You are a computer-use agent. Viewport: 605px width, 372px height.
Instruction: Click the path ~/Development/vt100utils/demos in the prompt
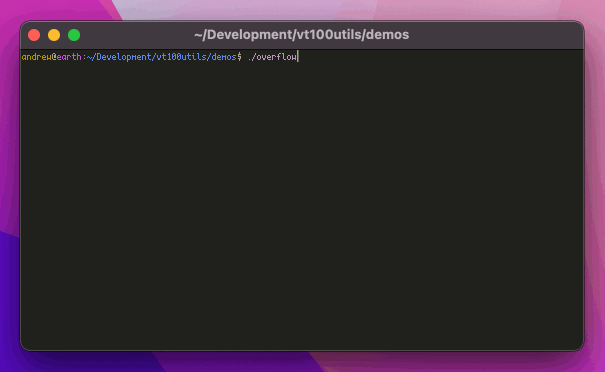point(161,57)
